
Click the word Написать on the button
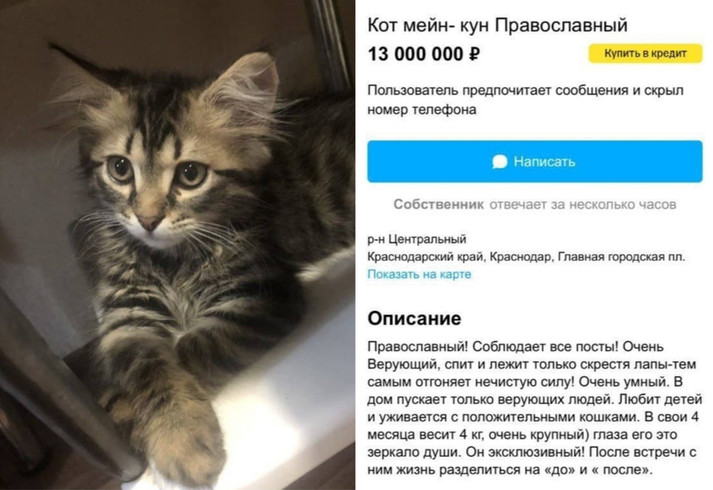pyautogui.click(x=544, y=161)
